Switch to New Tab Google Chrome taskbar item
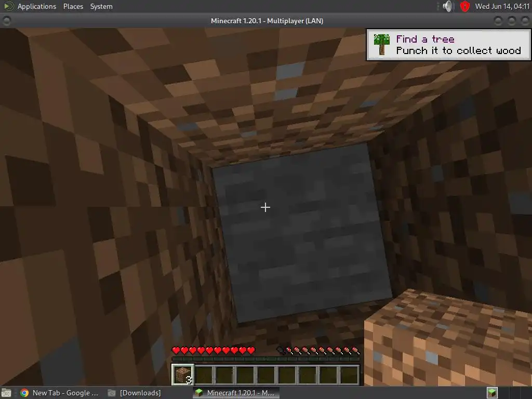Screen dimensions: 532x399 click(x=59, y=393)
